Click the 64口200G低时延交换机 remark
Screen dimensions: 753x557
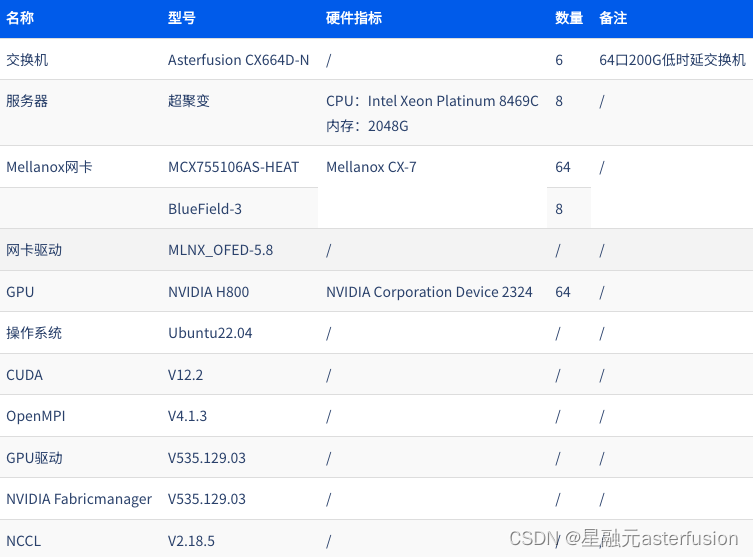(x=672, y=60)
